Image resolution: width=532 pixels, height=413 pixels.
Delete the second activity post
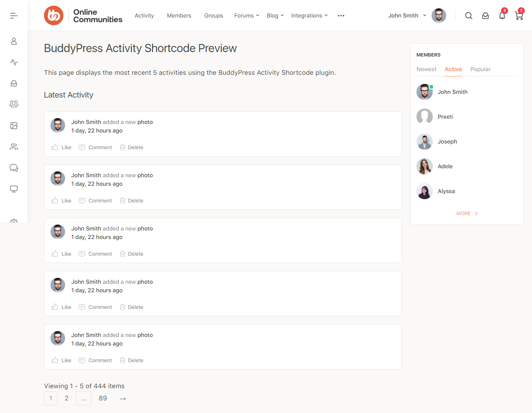(x=132, y=201)
